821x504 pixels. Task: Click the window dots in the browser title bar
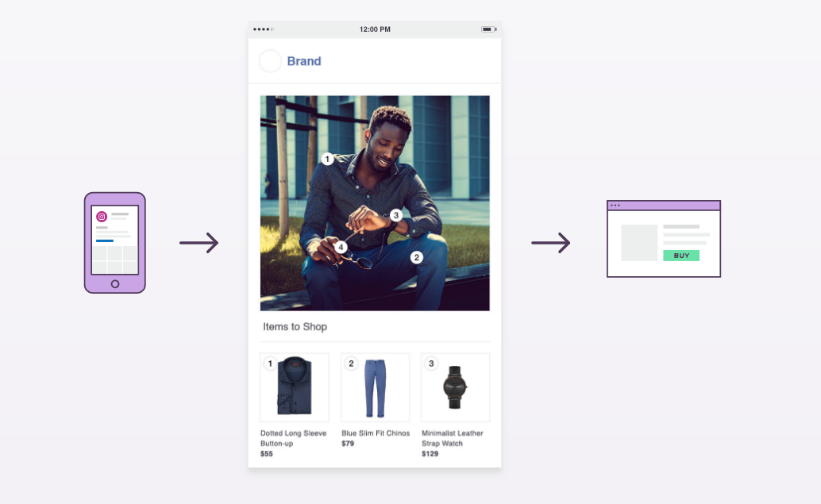615,205
